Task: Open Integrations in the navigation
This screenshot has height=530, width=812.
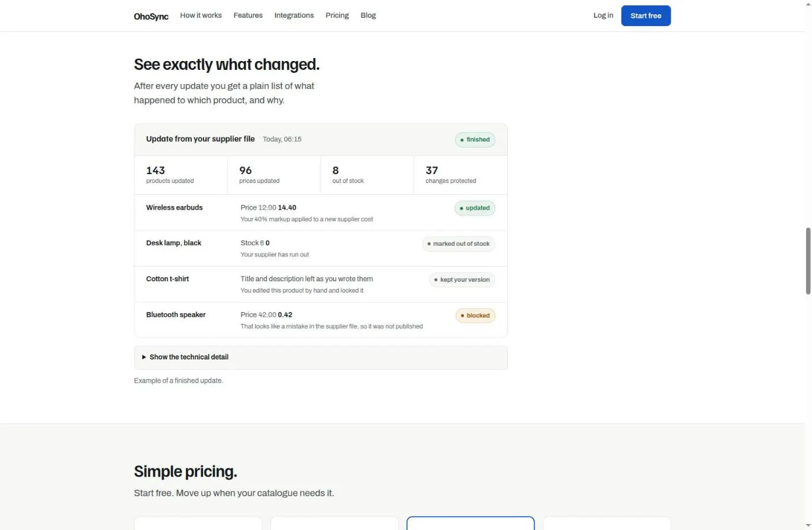Action: click(294, 15)
